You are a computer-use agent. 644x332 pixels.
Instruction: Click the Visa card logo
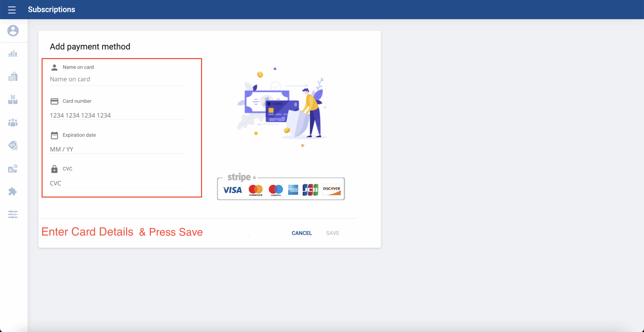point(232,190)
